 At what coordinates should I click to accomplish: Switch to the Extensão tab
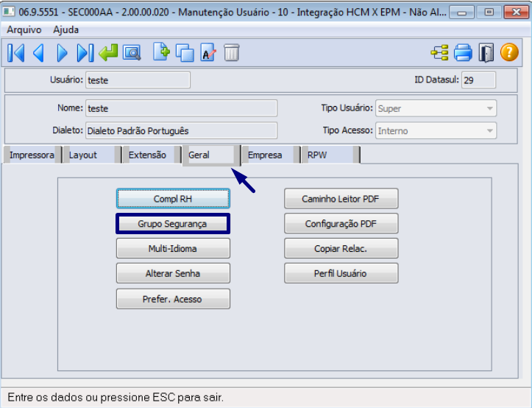pyautogui.click(x=152, y=155)
